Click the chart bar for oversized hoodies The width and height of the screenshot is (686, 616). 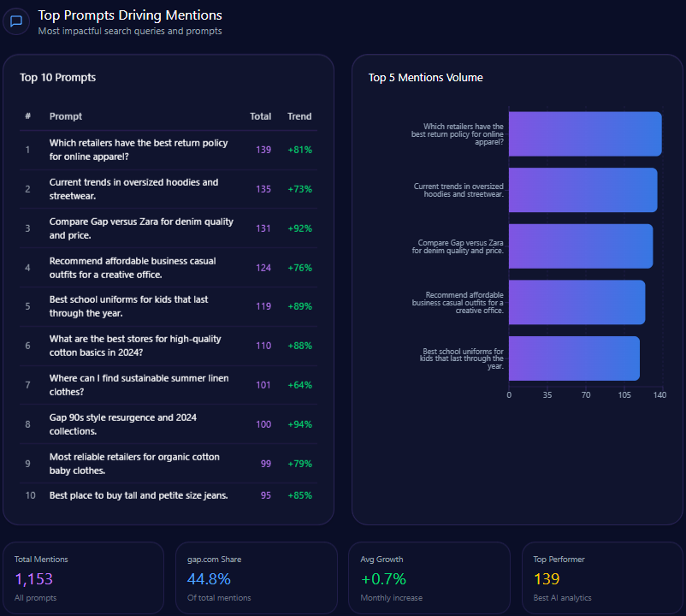[583, 190]
